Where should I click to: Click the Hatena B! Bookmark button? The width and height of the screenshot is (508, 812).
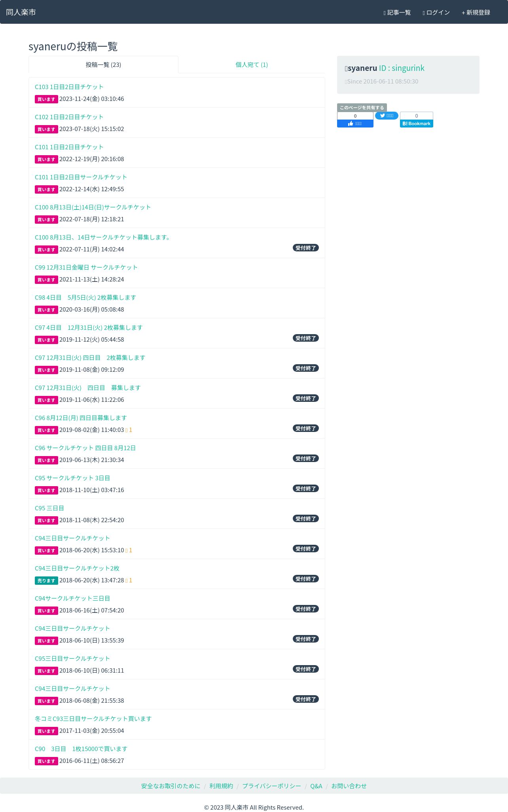416,124
